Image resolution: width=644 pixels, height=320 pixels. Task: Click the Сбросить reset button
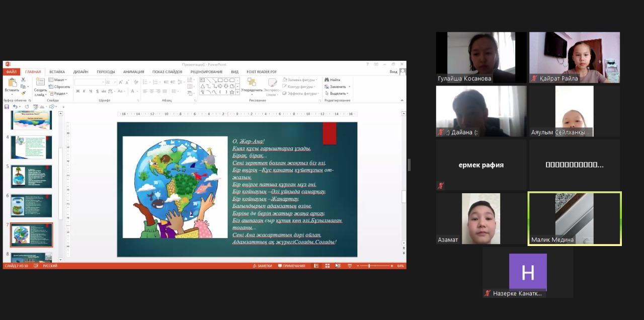pyautogui.click(x=60, y=87)
